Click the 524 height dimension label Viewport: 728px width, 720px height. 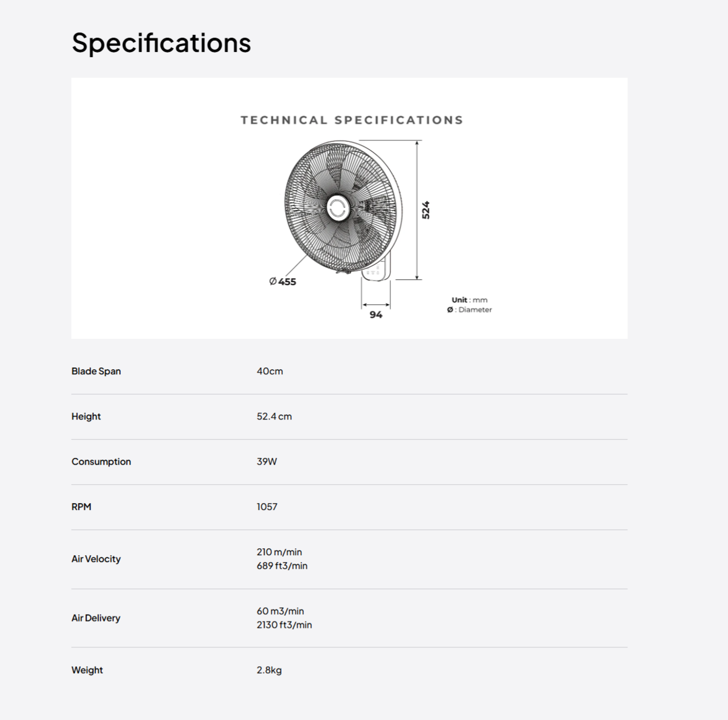click(x=426, y=210)
